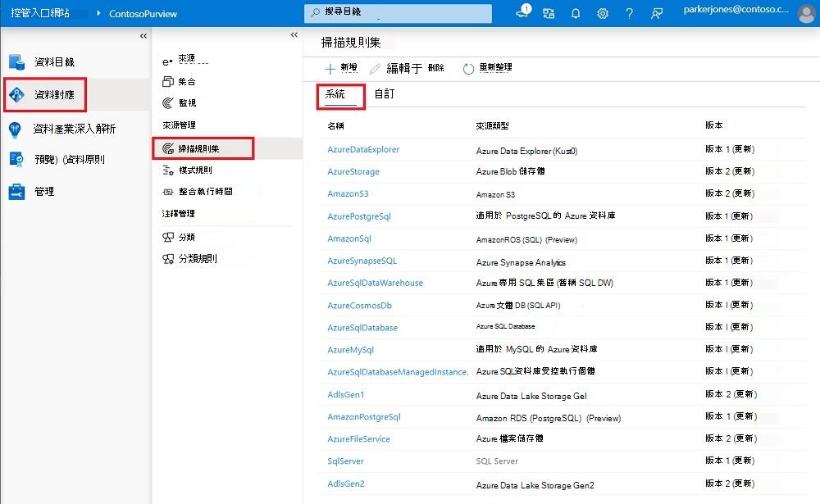Open the settings gear icon
820x504 pixels.
(x=603, y=14)
